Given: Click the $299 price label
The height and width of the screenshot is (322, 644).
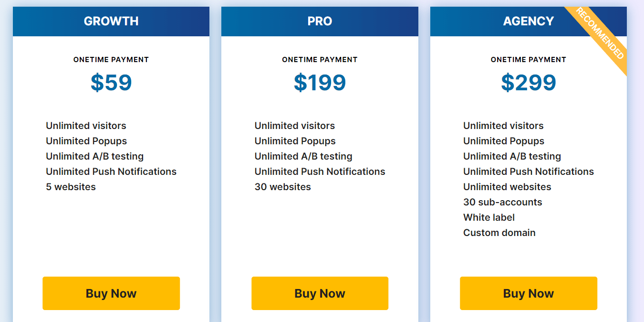Looking at the screenshot, I should (x=528, y=82).
